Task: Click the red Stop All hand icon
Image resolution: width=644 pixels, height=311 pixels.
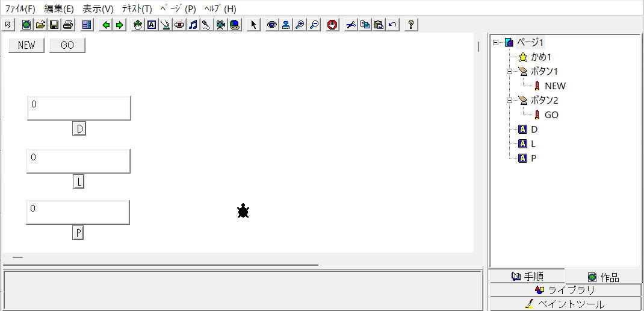Action: point(332,25)
